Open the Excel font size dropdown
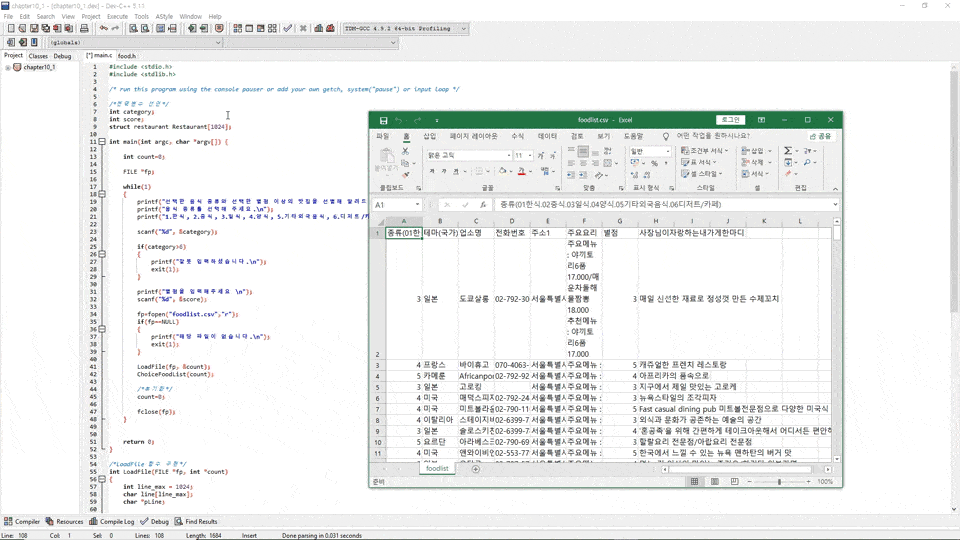 (x=530, y=156)
